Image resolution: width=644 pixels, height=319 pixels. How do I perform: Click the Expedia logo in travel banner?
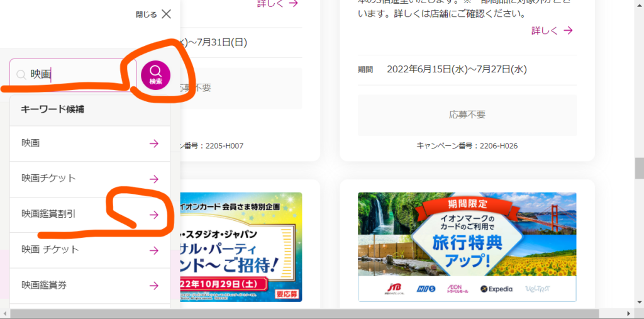coord(496,289)
